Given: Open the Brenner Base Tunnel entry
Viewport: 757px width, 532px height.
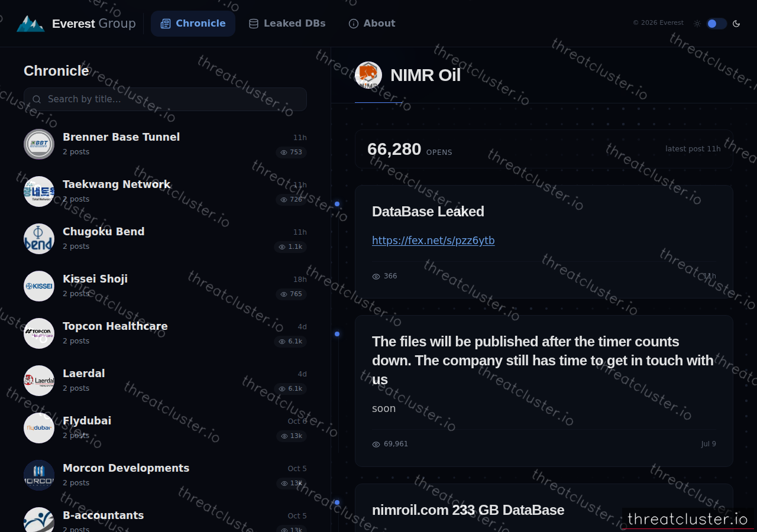Looking at the screenshot, I should [x=165, y=144].
